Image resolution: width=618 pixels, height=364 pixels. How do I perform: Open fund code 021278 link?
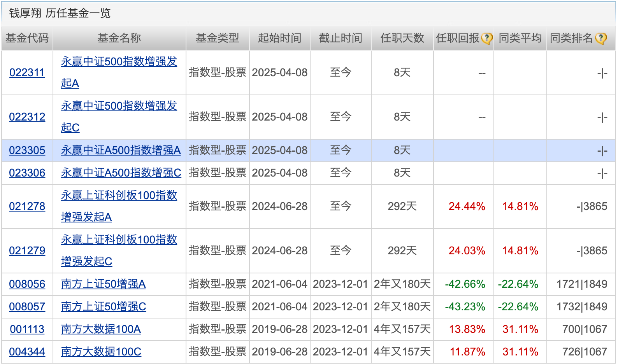pyautogui.click(x=27, y=206)
